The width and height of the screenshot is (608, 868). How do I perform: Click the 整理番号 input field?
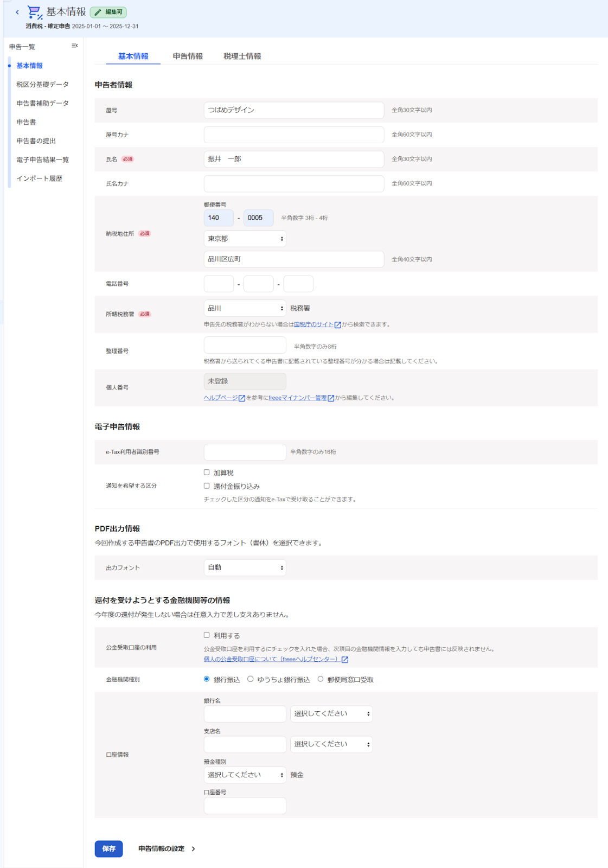pos(245,345)
